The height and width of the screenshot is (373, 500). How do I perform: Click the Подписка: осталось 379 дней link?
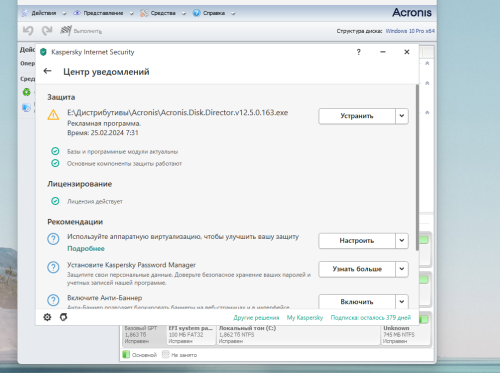(371, 318)
